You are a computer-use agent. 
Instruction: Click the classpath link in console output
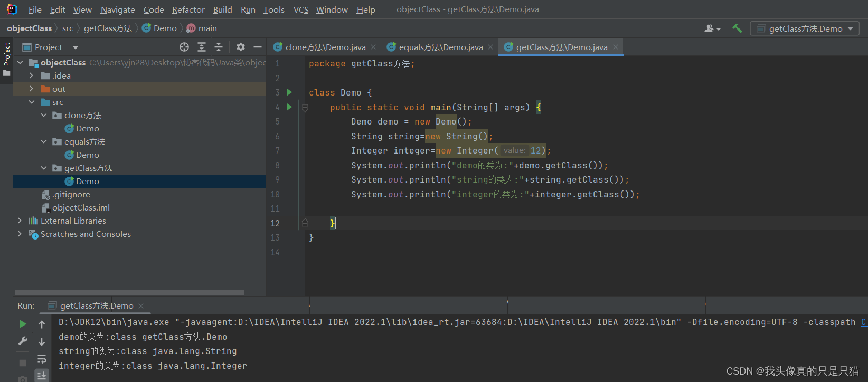(864, 322)
